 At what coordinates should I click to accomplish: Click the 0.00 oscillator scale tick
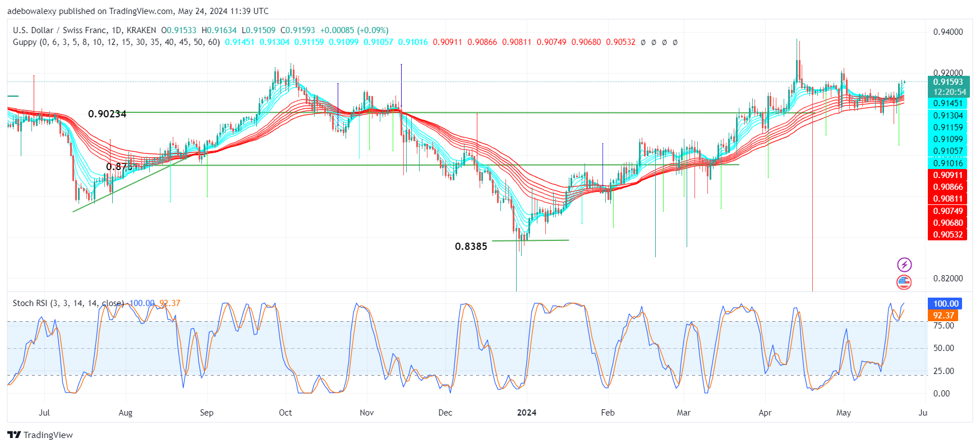click(942, 394)
